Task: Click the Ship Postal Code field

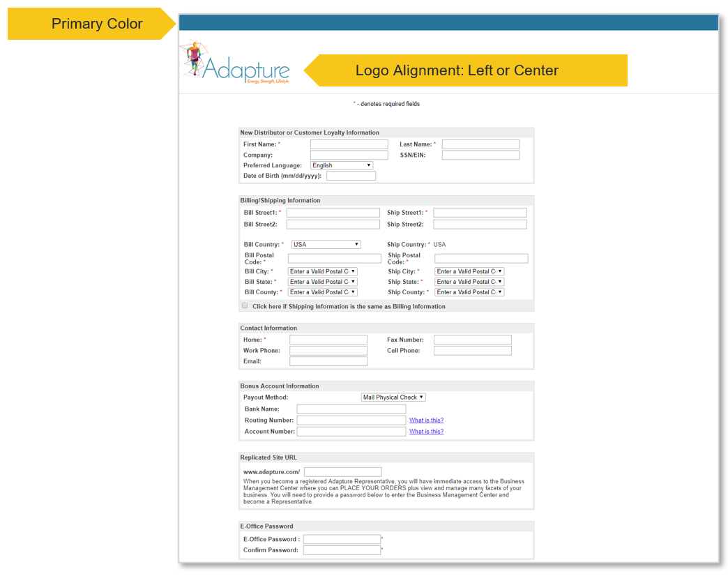Action: pyautogui.click(x=481, y=259)
